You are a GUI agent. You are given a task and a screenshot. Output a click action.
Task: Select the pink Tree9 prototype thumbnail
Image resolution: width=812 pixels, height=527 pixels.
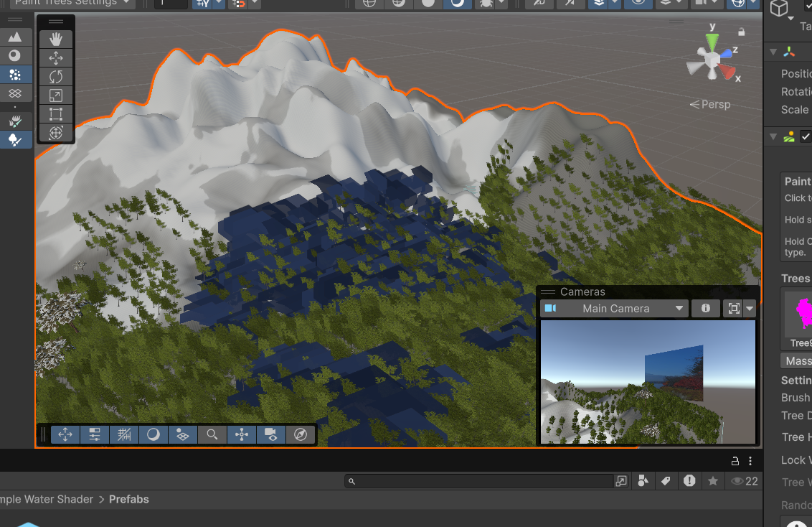[801, 314]
